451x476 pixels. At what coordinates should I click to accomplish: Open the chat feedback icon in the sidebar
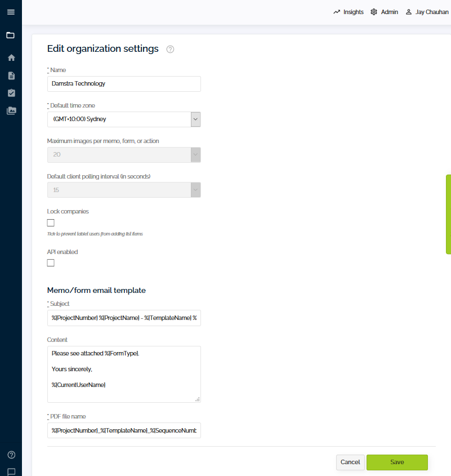click(x=11, y=471)
